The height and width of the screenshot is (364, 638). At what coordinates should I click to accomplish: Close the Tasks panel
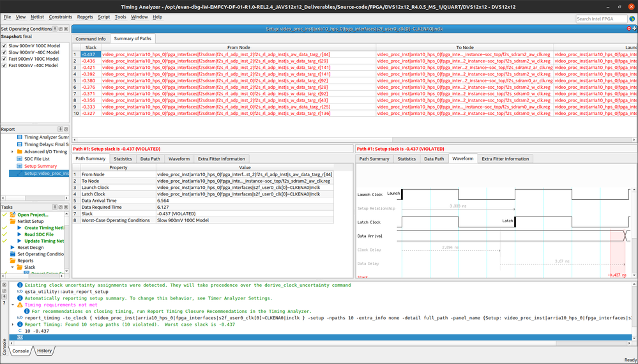click(x=67, y=207)
